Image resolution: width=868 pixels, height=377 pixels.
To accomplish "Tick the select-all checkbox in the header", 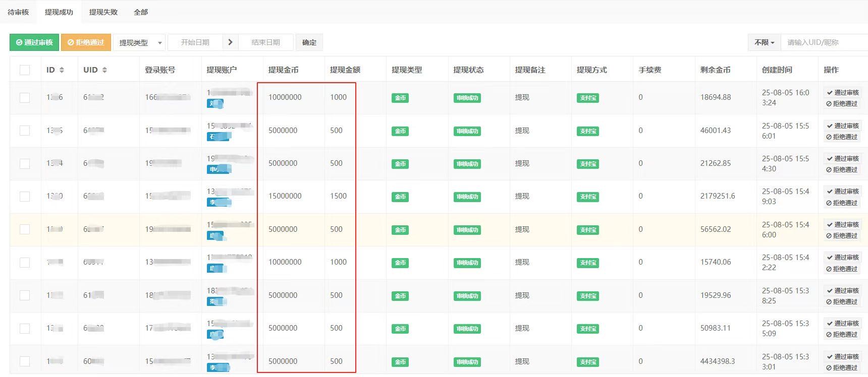I will click(25, 70).
